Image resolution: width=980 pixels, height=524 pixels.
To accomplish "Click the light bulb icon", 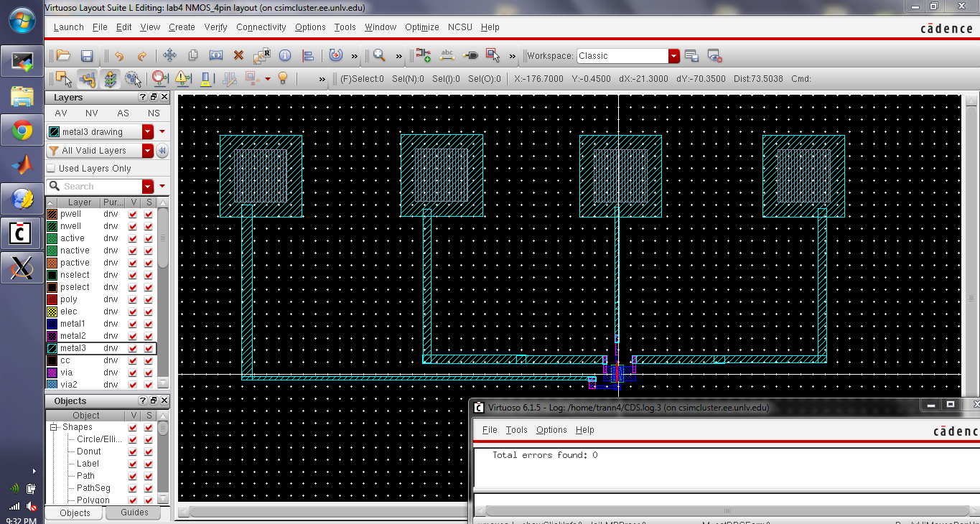I will click(x=283, y=78).
